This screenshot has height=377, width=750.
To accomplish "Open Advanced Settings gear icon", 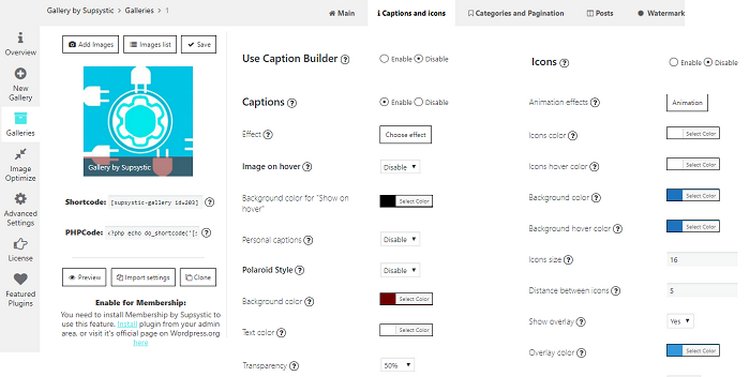I will tap(20, 199).
